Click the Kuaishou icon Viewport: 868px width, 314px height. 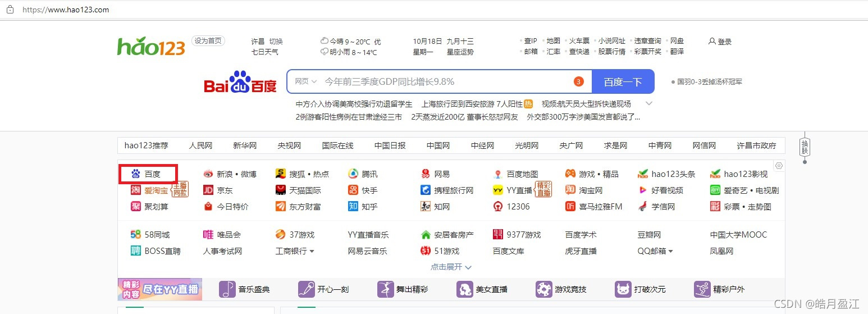[x=353, y=190]
